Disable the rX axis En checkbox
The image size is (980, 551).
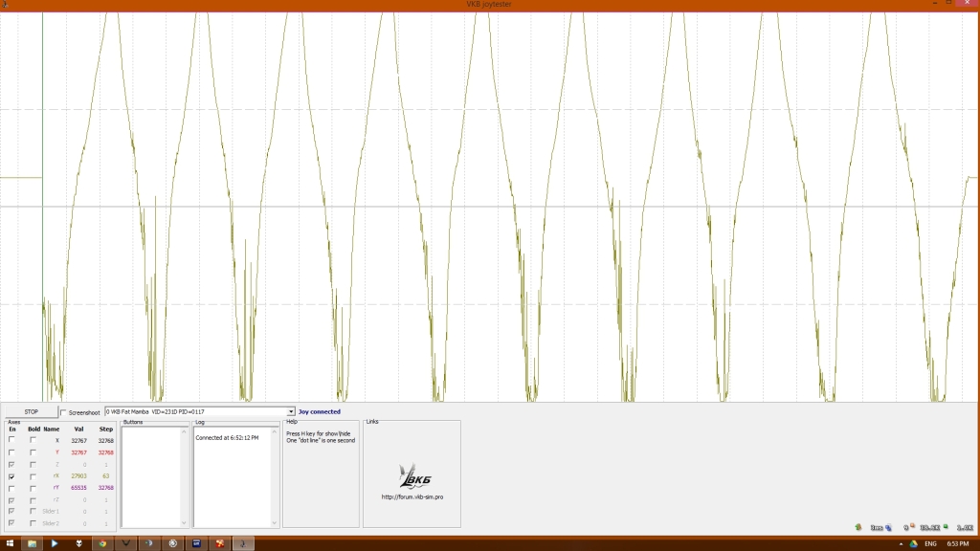(x=12, y=475)
